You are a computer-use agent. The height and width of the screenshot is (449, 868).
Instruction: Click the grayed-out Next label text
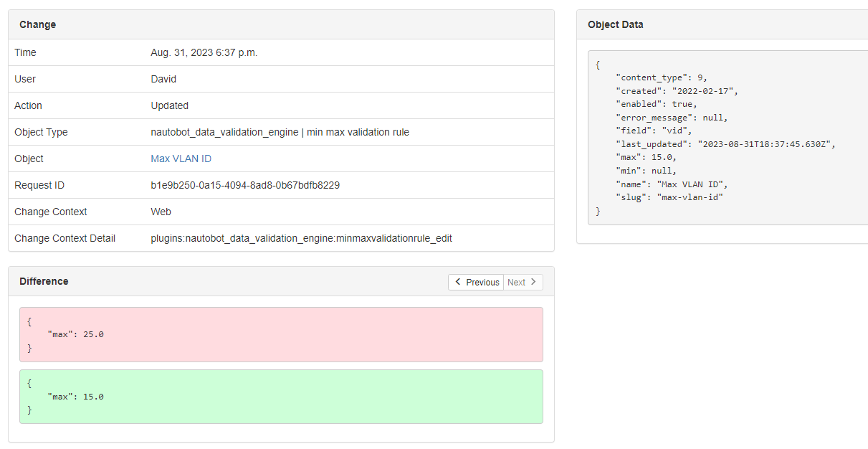pyautogui.click(x=516, y=283)
